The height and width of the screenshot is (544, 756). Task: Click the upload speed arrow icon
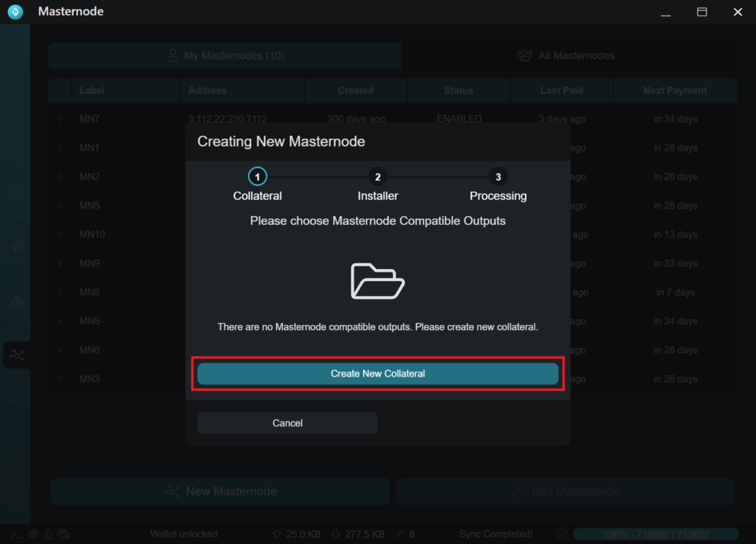point(276,534)
